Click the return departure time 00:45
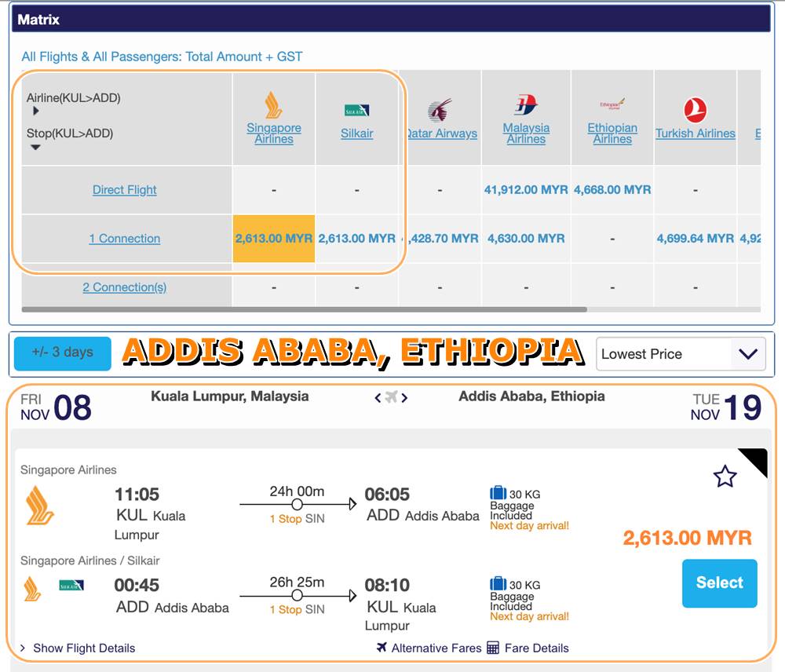This screenshot has height=672, width=785. 137,585
